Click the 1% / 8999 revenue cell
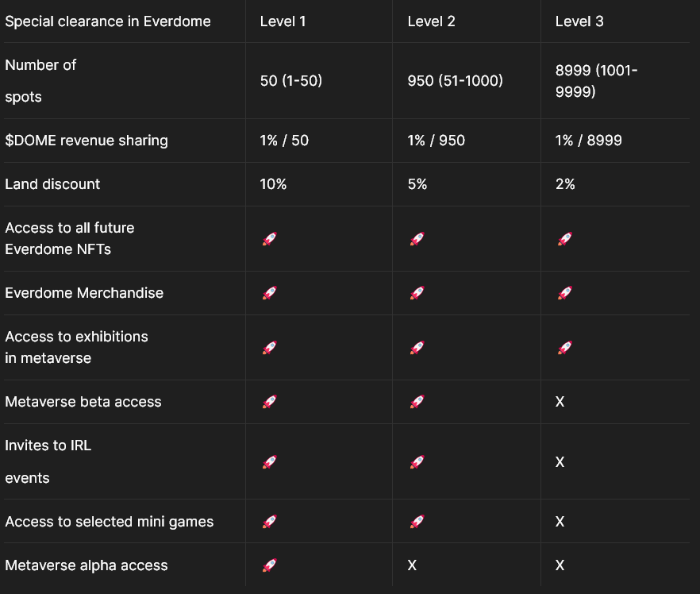This screenshot has width=700, height=594. [x=588, y=141]
